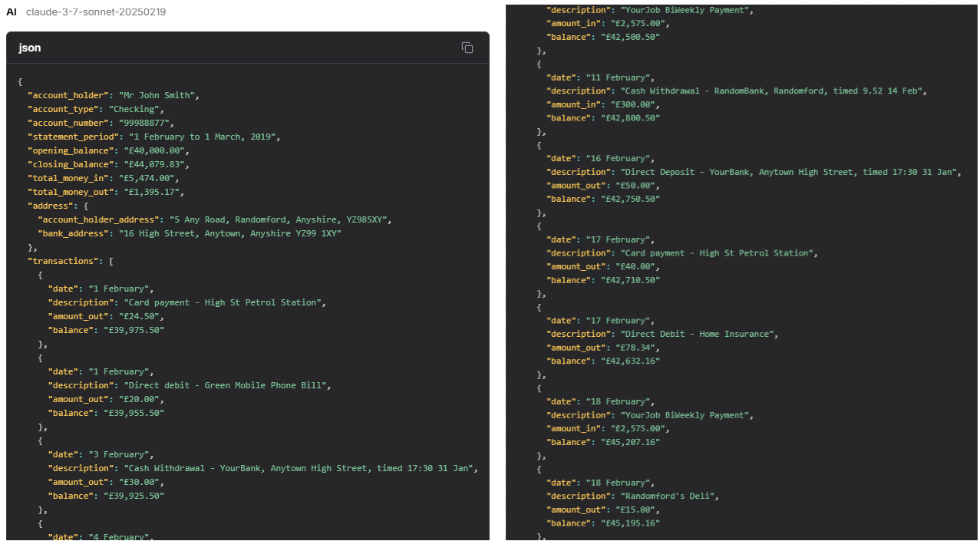980x541 pixels.
Task: Click the balance "£39,925.50" value
Action: pyautogui.click(x=134, y=496)
